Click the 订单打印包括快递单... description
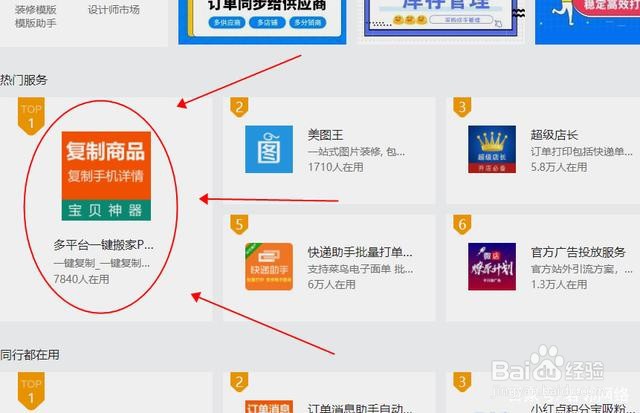This screenshot has height=413, width=640. tap(582, 152)
